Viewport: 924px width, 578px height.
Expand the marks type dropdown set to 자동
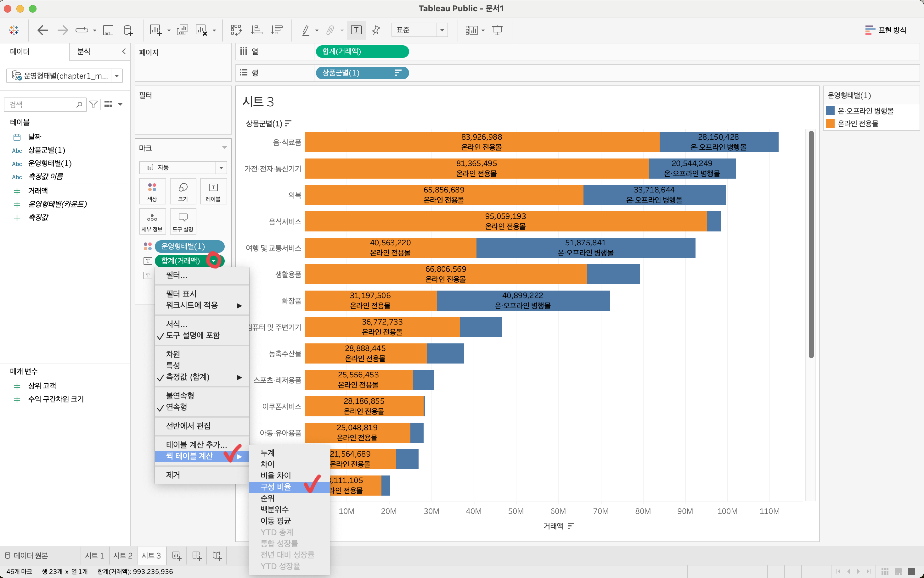[183, 167]
